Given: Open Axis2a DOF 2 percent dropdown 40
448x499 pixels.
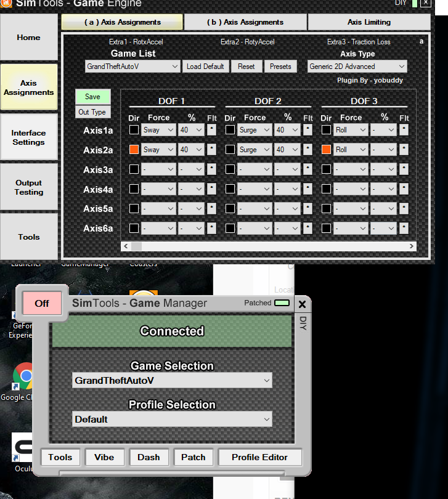Looking at the screenshot, I should click(x=287, y=150).
